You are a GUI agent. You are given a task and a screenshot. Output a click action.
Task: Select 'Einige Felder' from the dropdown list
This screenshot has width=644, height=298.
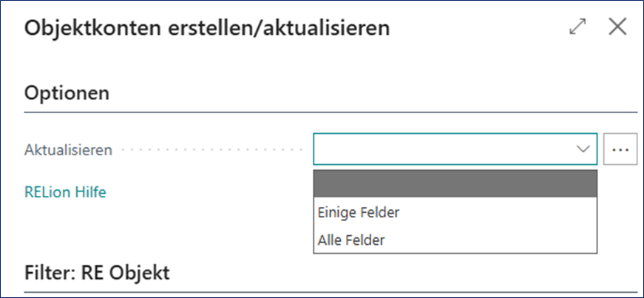click(359, 212)
